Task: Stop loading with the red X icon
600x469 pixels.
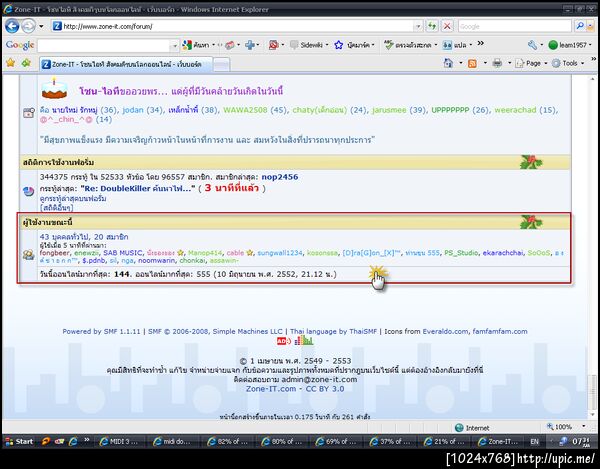Action: pos(447,26)
